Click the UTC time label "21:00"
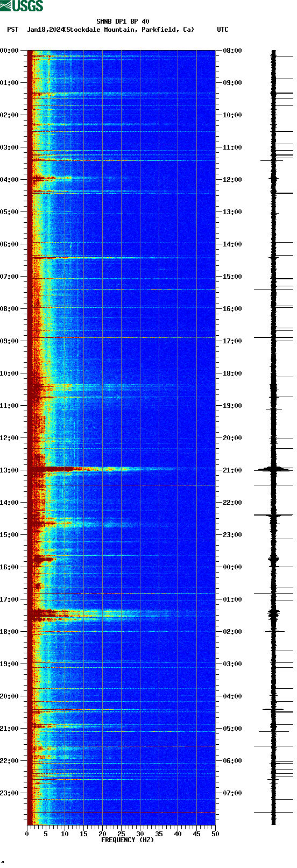Image resolution: width=297 pixels, height=868 pixels. tap(232, 470)
